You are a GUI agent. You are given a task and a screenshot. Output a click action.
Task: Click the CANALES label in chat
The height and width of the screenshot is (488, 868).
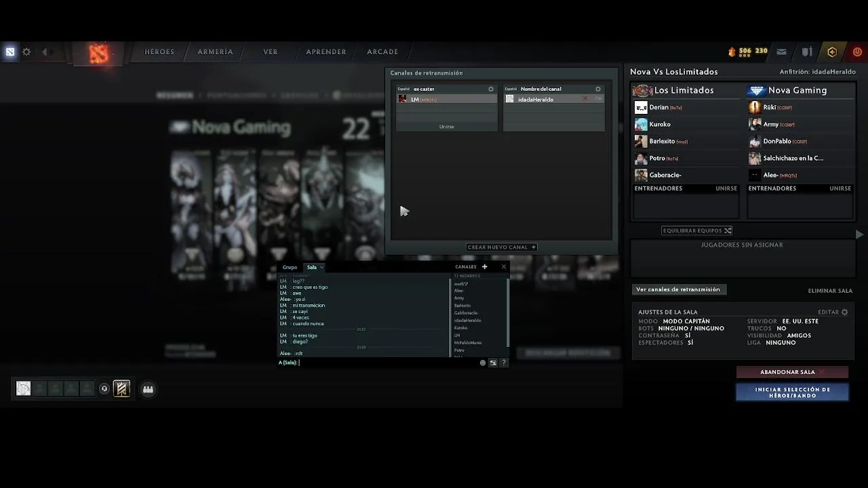pos(466,267)
